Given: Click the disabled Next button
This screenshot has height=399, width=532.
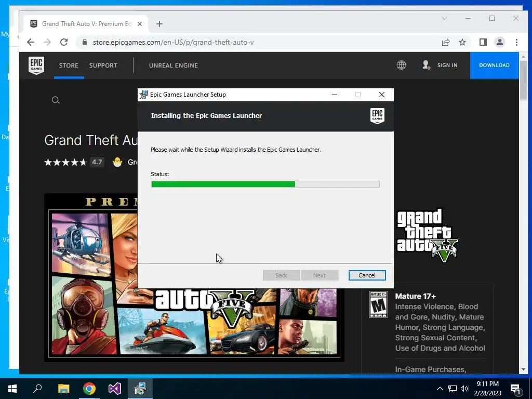Looking at the screenshot, I should (x=320, y=275).
